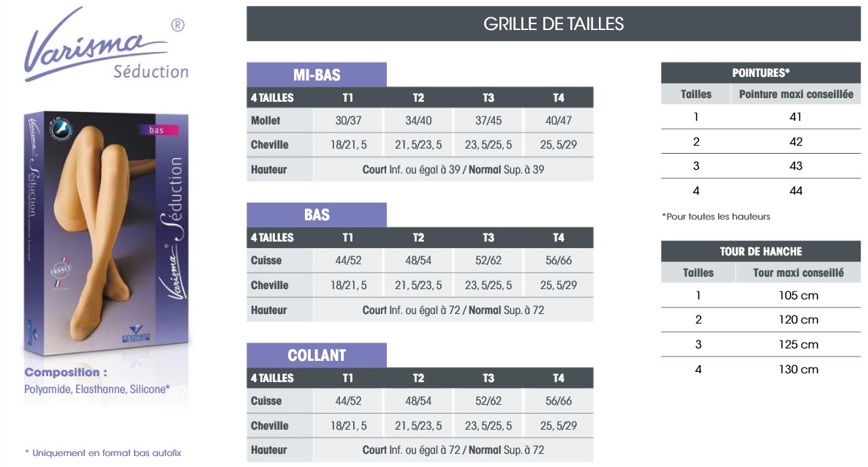Image resolution: width=868 pixels, height=467 pixels.
Task: Click the registered trademark symbol by logo
Action: (178, 25)
